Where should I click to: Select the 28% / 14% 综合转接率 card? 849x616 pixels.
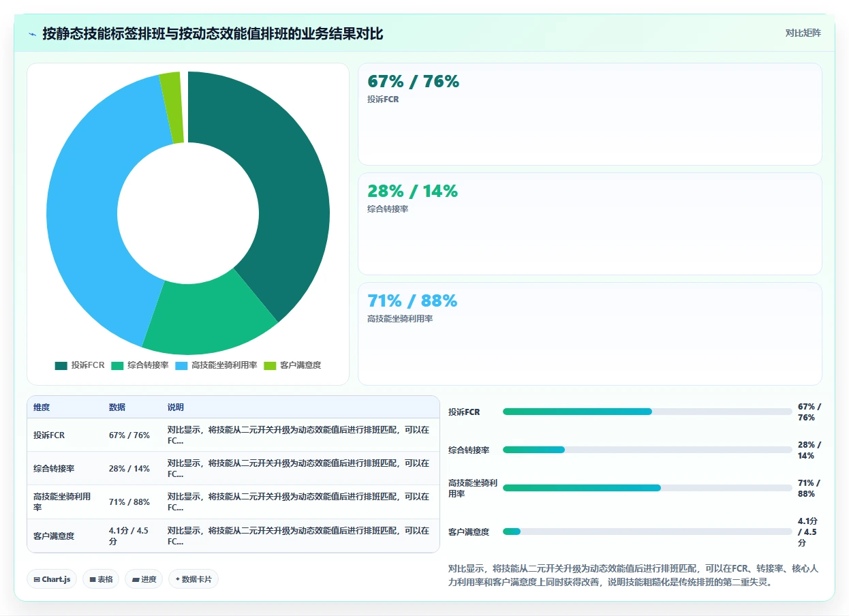pyautogui.click(x=590, y=224)
